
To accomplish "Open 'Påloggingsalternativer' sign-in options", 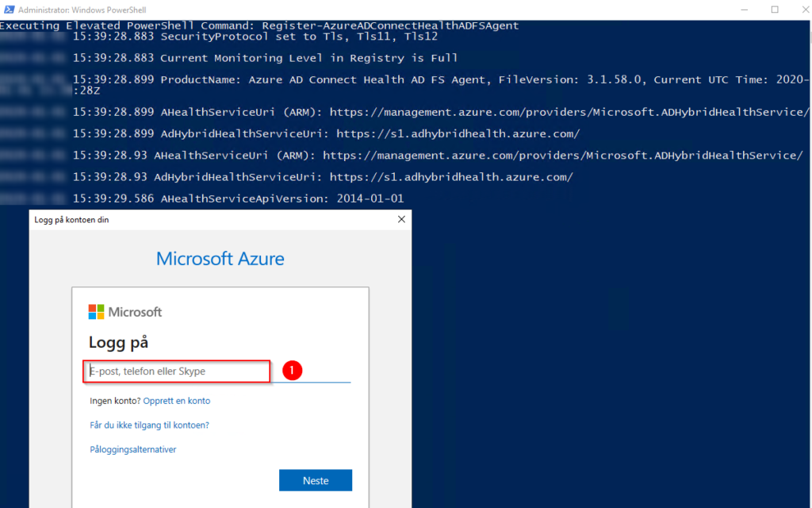I will coord(133,449).
